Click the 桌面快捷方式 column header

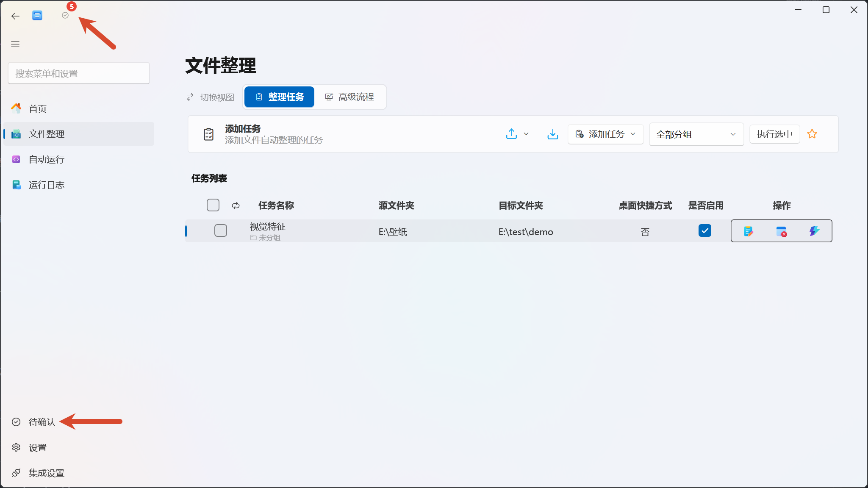(x=645, y=205)
